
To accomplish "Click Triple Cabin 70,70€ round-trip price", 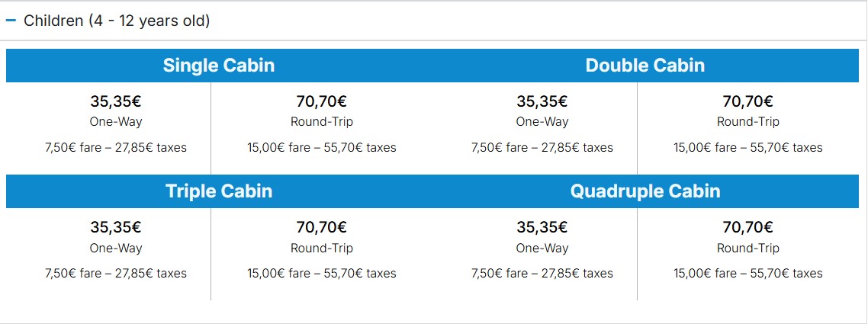I will (x=321, y=227).
